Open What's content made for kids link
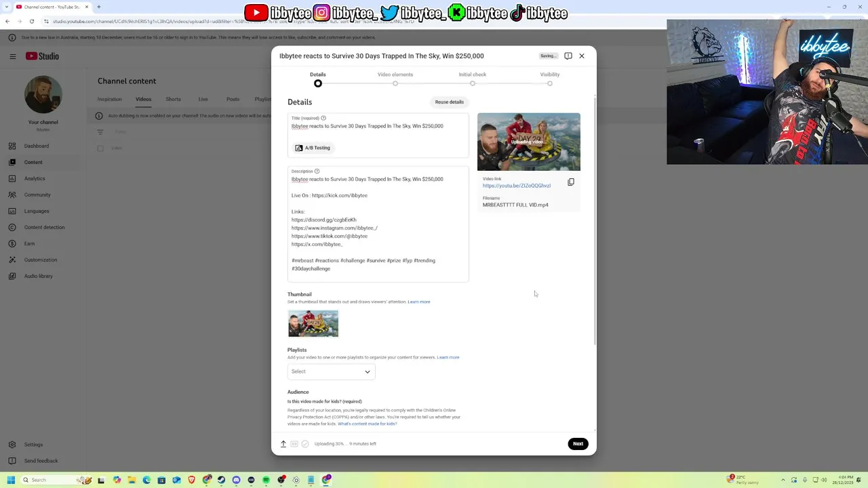 coord(367,424)
